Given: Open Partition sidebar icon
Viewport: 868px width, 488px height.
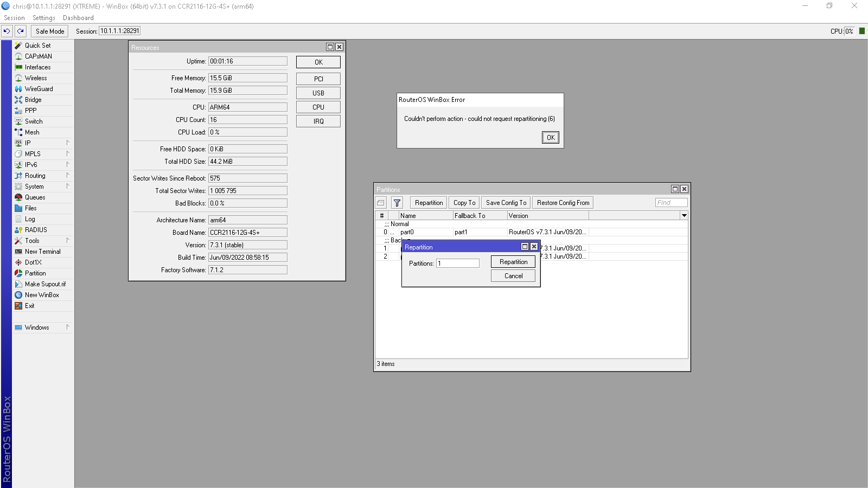Looking at the screenshot, I should (18, 273).
